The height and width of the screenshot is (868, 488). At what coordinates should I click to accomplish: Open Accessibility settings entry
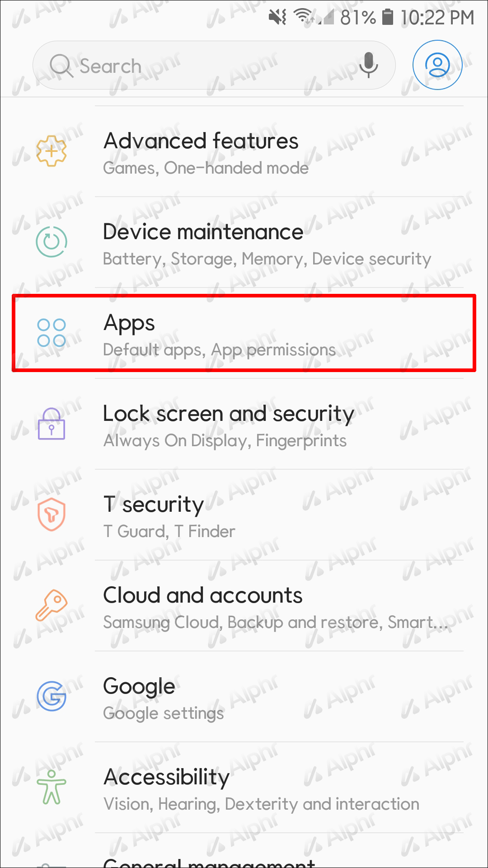click(x=244, y=788)
